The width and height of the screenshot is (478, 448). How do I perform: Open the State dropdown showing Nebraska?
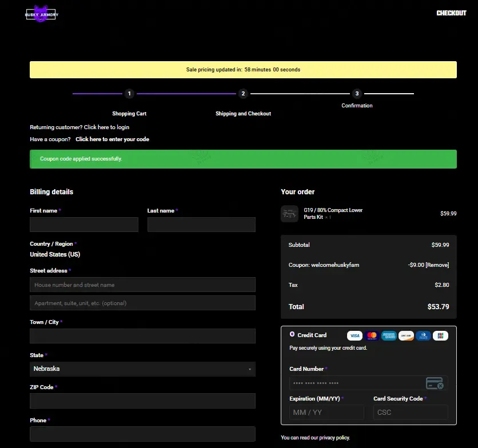[x=142, y=369]
